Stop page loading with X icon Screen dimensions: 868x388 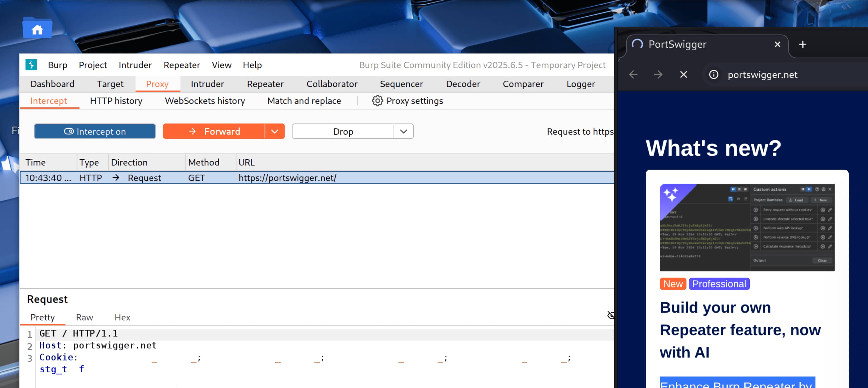(x=683, y=75)
